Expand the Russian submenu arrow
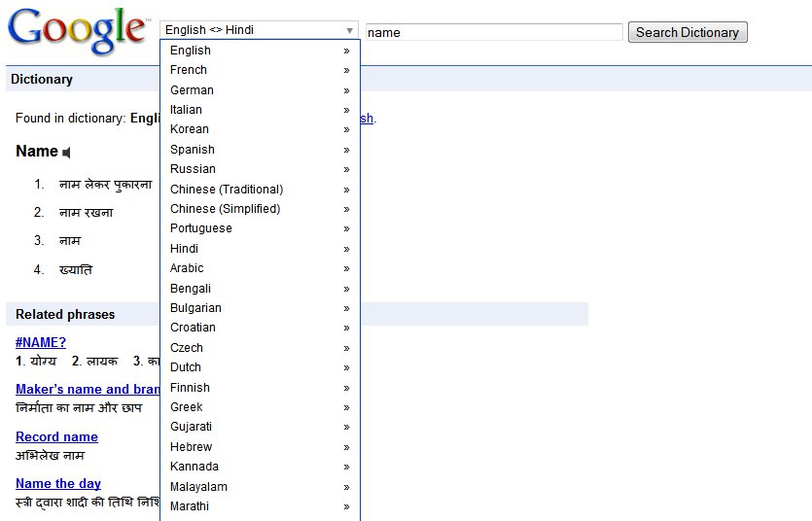 (x=346, y=170)
